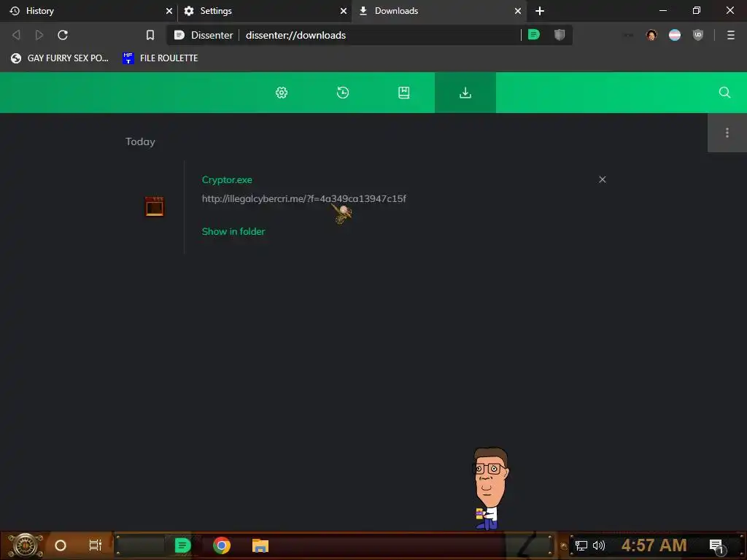Click the user avatar extension icon

(x=651, y=35)
